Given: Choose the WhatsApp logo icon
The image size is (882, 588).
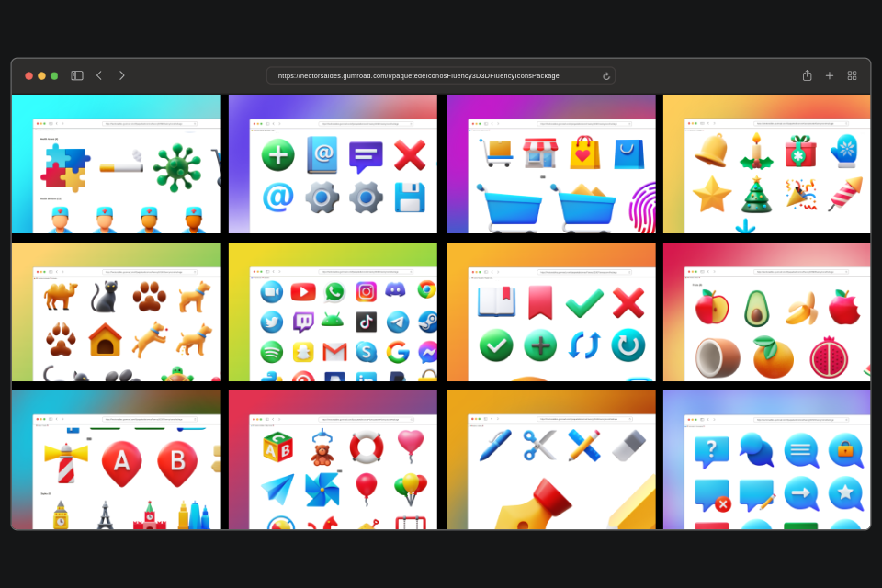Looking at the screenshot, I should pyautogui.click(x=334, y=291).
